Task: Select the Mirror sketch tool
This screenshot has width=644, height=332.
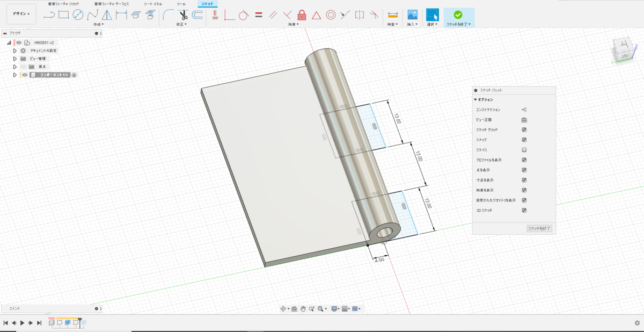Action: [107, 15]
